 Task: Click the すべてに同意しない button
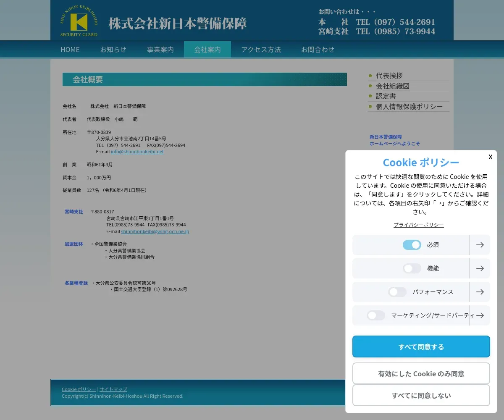coord(421,395)
